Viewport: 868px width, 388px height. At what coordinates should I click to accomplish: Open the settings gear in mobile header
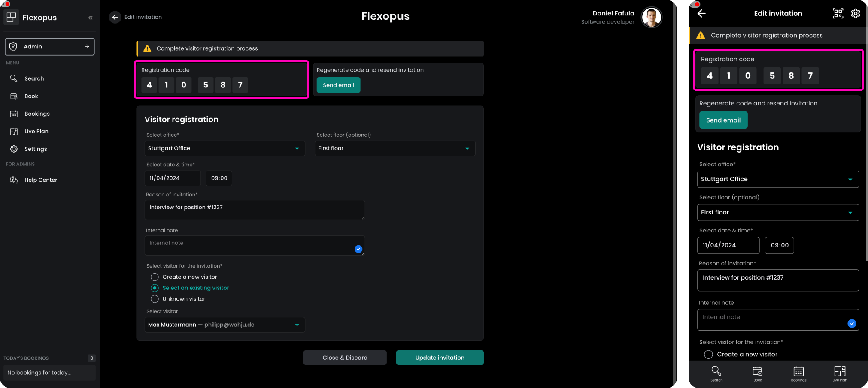coord(855,13)
